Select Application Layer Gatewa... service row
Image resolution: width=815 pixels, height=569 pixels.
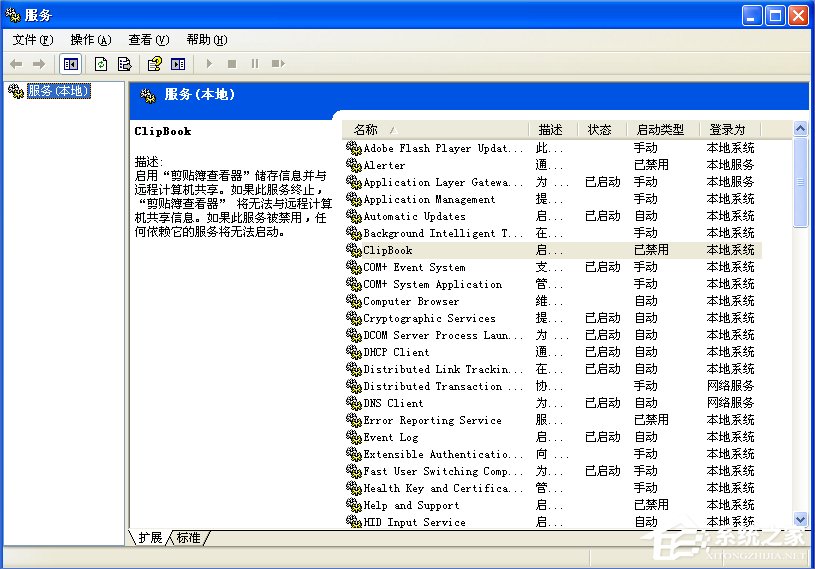pos(553,182)
